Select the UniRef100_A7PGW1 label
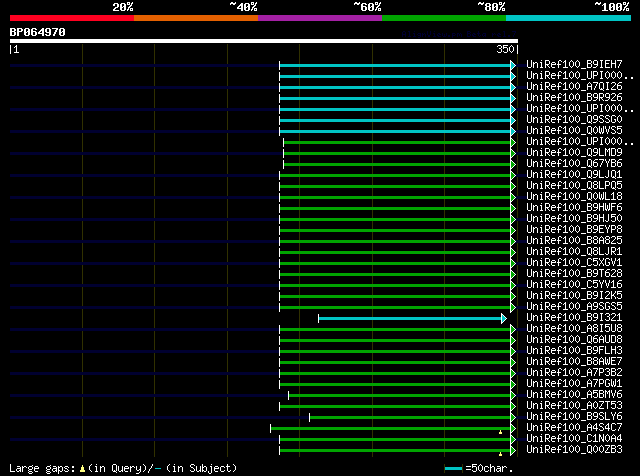Image resolution: width=640 pixels, height=476 pixels. coord(574,384)
